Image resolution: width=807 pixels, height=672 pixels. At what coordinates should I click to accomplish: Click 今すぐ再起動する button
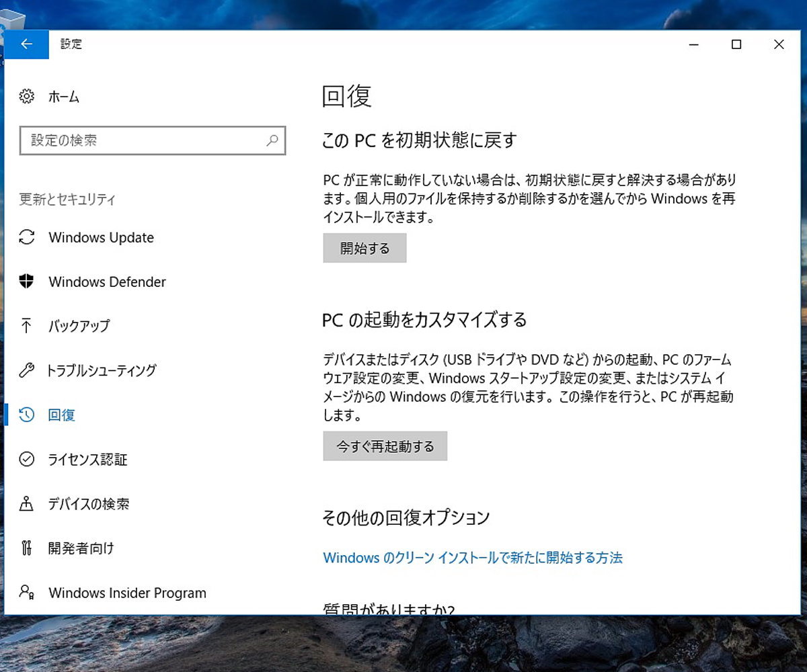[385, 446]
